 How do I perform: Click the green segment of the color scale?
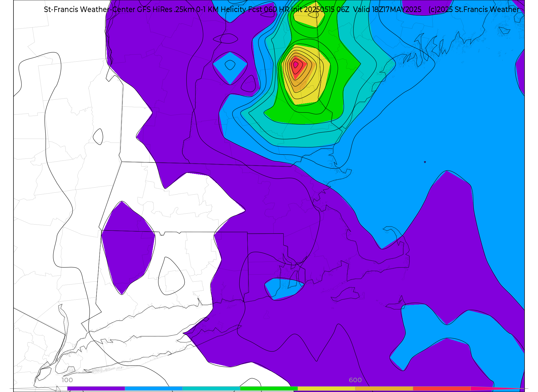(269, 388)
